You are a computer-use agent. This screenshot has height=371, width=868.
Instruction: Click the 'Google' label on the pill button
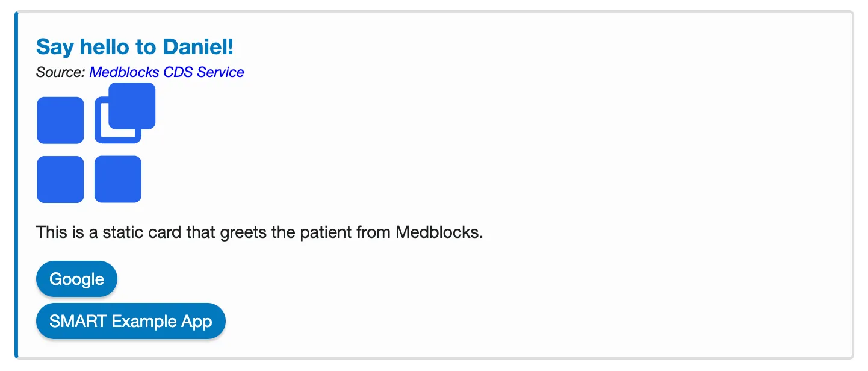tap(76, 278)
